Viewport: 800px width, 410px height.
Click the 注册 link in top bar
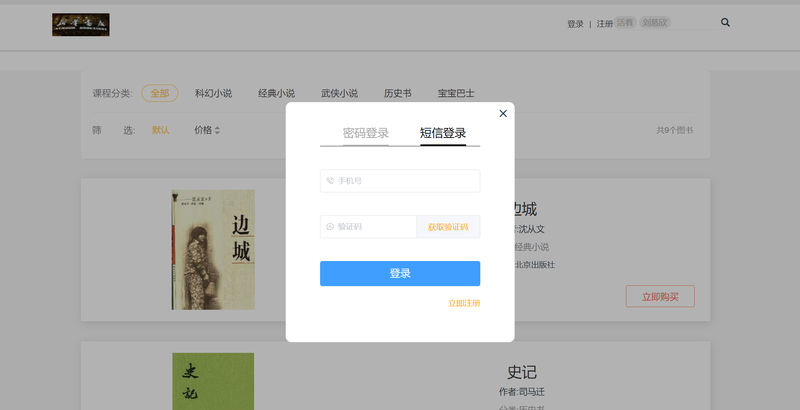pos(604,24)
